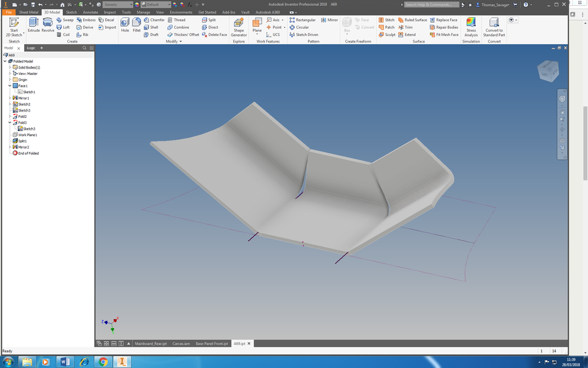The image size is (588, 368).
Task: Switch to the Sheet Metal ribbon tab
Action: tap(28, 12)
